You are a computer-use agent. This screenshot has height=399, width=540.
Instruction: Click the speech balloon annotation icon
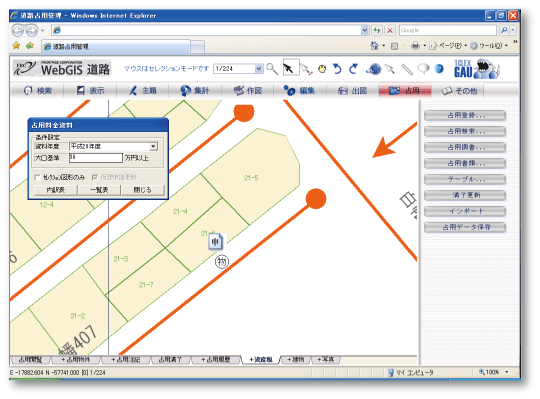[424, 69]
